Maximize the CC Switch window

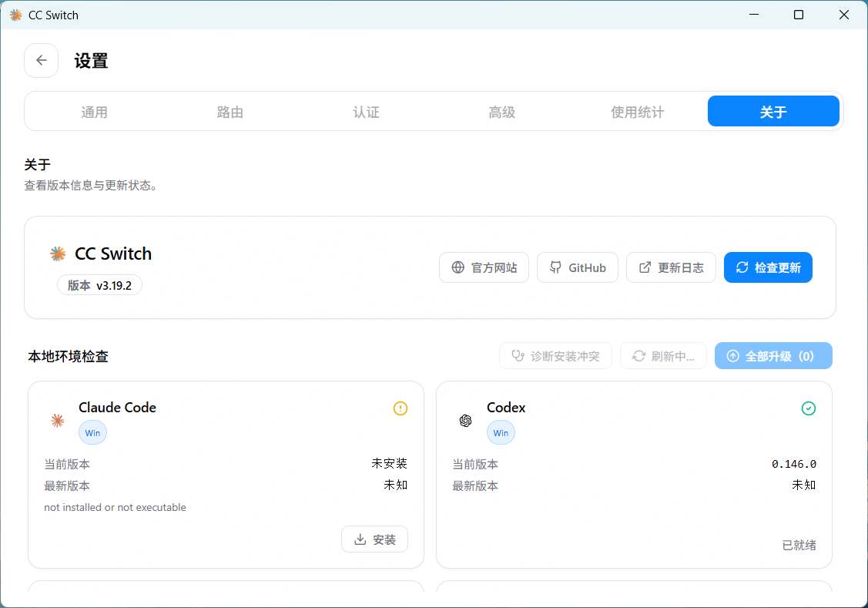pyautogui.click(x=798, y=15)
